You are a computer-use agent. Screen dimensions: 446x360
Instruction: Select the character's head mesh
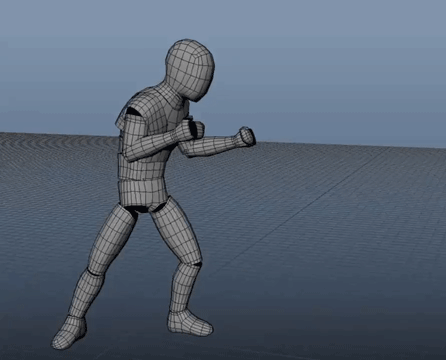coord(190,70)
